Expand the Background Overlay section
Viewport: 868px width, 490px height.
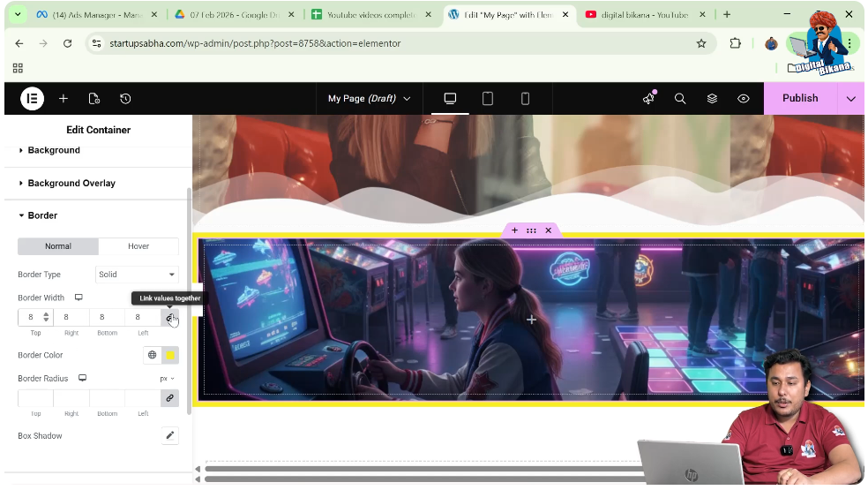[71, 183]
